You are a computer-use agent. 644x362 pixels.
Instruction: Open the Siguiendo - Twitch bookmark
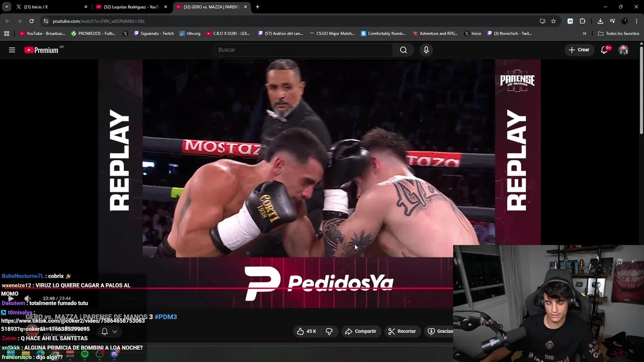click(153, 34)
